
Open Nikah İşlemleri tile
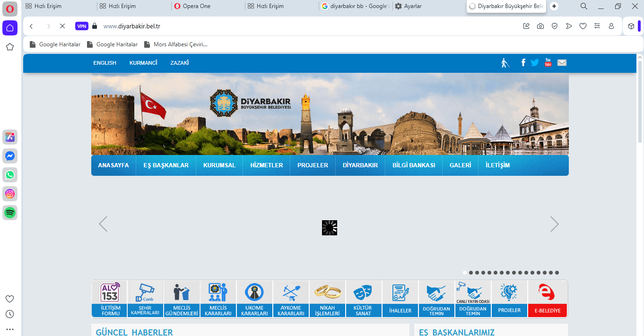click(327, 299)
